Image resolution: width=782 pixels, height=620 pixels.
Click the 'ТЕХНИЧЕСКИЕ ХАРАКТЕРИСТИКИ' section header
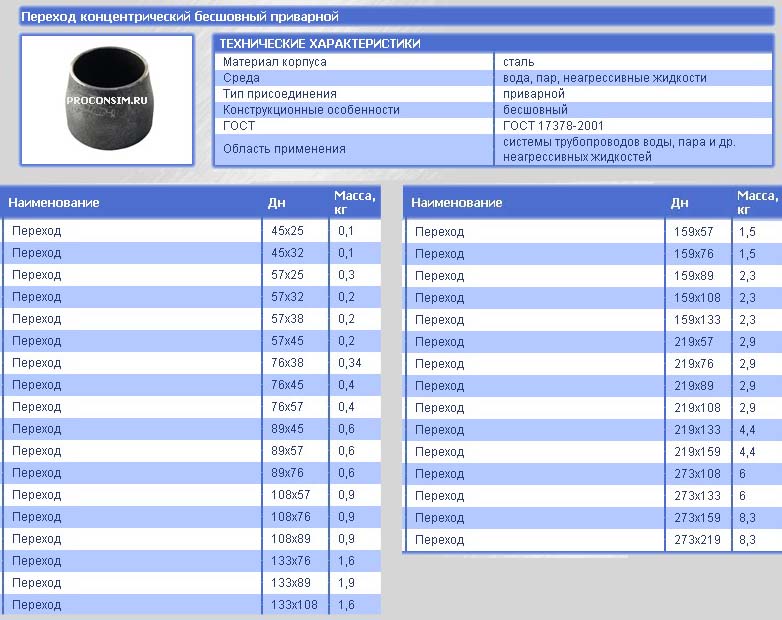click(320, 44)
